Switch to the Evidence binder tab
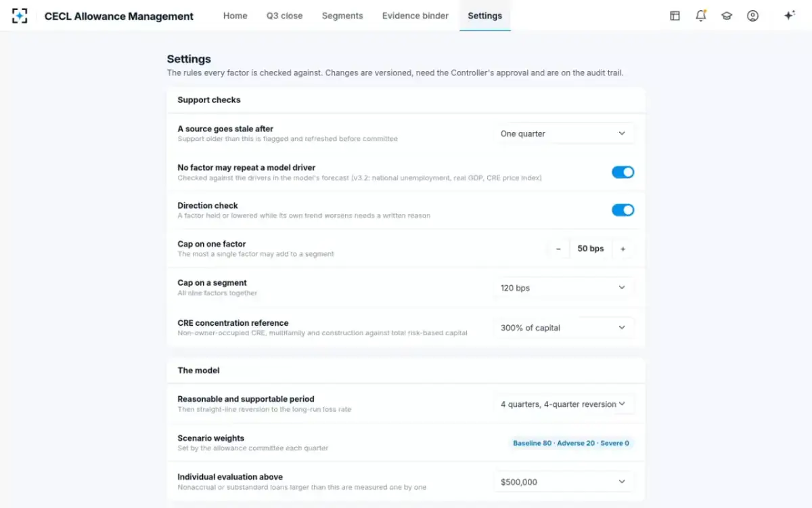This screenshot has height=508, width=812. pos(415,16)
